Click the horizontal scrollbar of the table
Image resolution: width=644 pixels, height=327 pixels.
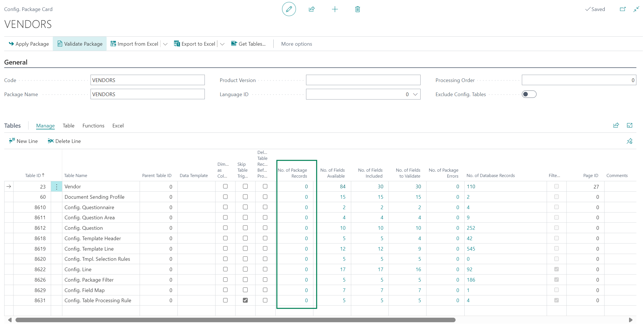pyautogui.click(x=236, y=320)
